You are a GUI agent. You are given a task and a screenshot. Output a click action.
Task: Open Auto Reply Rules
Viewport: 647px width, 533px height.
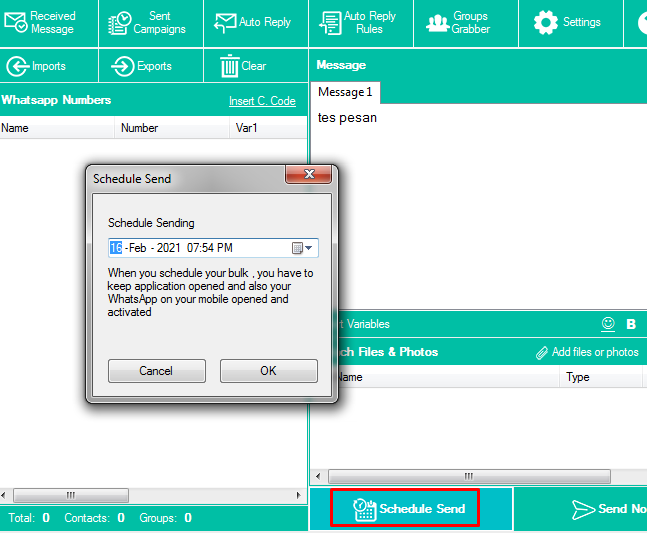[x=357, y=22]
